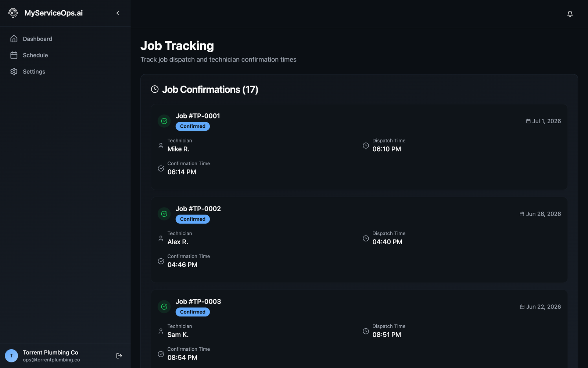This screenshot has height=368, width=588.
Task: Click the ops@torrentplumbing.co email
Action: (x=51, y=360)
